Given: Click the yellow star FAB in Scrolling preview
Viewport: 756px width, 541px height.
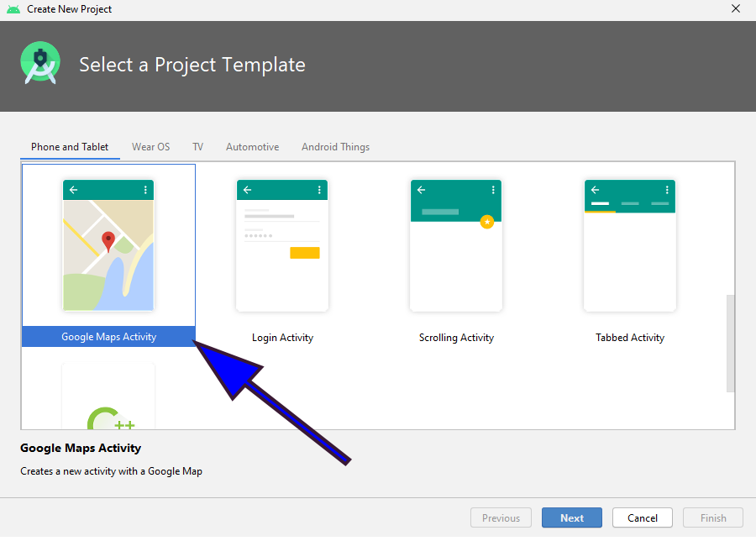Looking at the screenshot, I should coord(487,222).
